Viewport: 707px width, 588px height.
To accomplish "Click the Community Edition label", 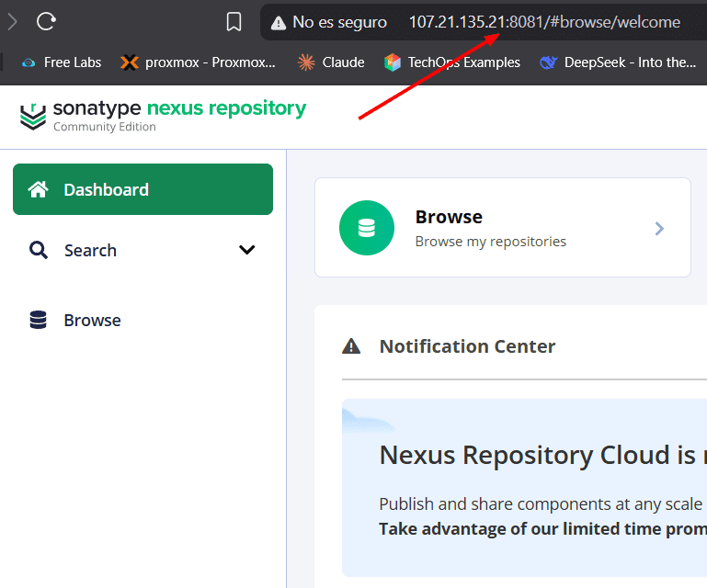I will (105, 127).
